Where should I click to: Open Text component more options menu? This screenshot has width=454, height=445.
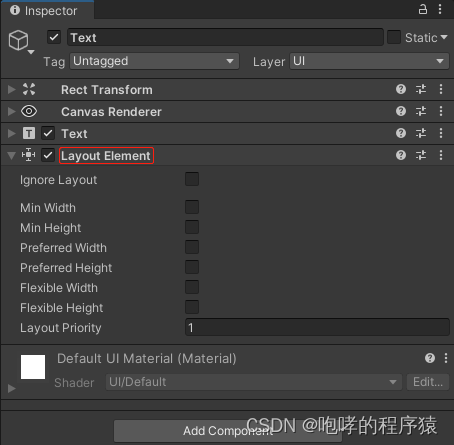coord(441,133)
